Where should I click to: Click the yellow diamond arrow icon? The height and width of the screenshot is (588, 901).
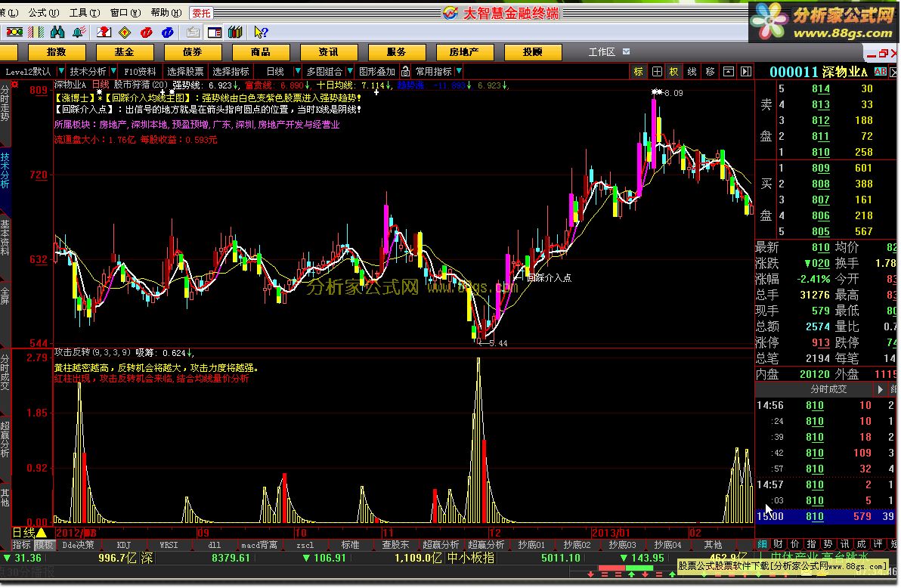coord(125,32)
